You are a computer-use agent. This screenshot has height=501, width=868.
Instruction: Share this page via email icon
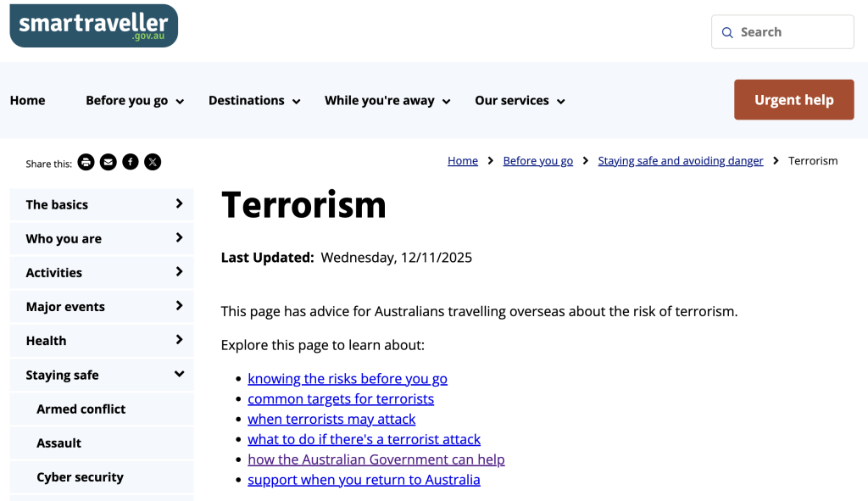[108, 162]
